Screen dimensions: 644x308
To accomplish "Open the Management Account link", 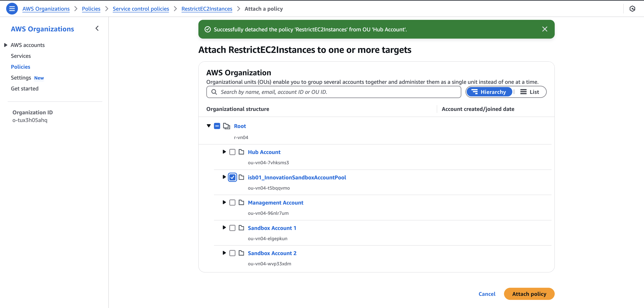I will (x=276, y=203).
